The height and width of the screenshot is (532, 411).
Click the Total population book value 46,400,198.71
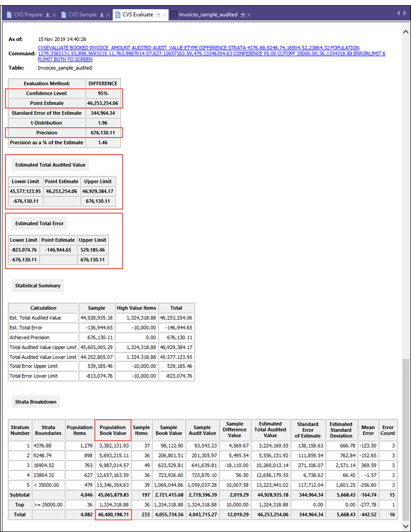tap(113, 513)
